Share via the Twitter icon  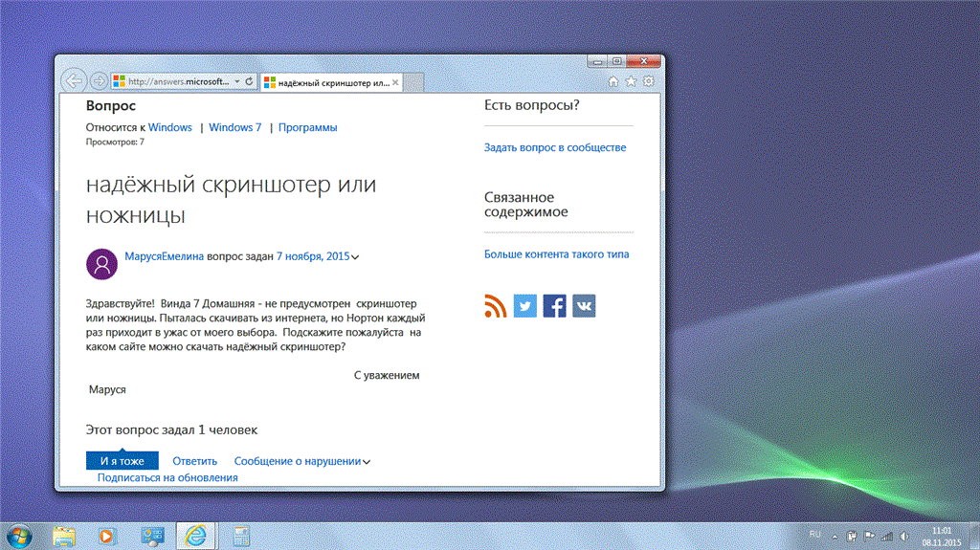pyautogui.click(x=525, y=306)
